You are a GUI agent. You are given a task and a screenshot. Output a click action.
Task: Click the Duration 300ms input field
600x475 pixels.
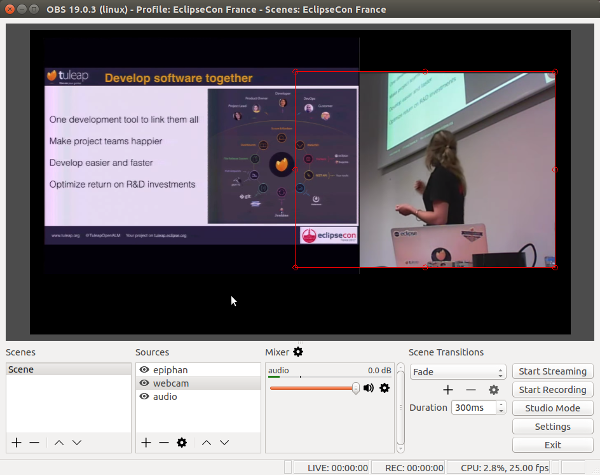coord(473,408)
